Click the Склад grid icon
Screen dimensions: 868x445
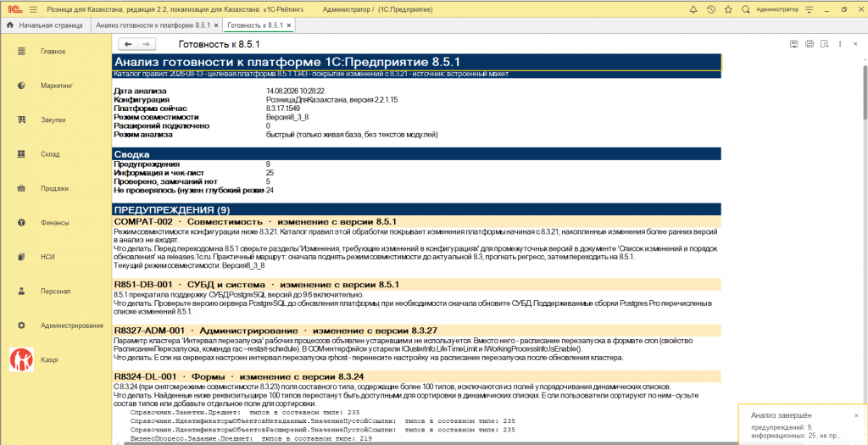pos(21,154)
